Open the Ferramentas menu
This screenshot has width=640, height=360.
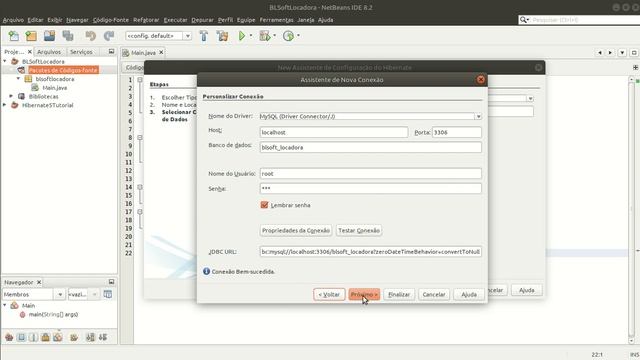(x=276, y=20)
